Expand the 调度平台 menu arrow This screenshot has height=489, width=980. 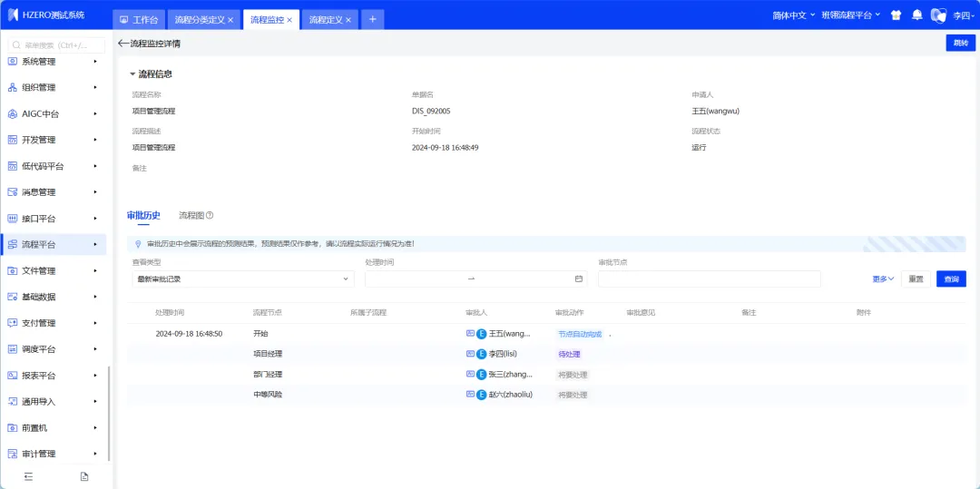tap(95, 349)
